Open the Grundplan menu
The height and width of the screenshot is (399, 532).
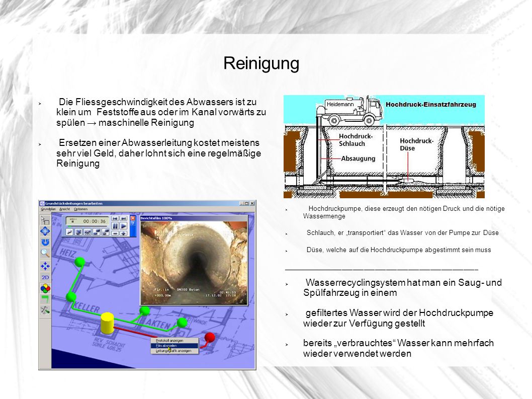pos(48,209)
